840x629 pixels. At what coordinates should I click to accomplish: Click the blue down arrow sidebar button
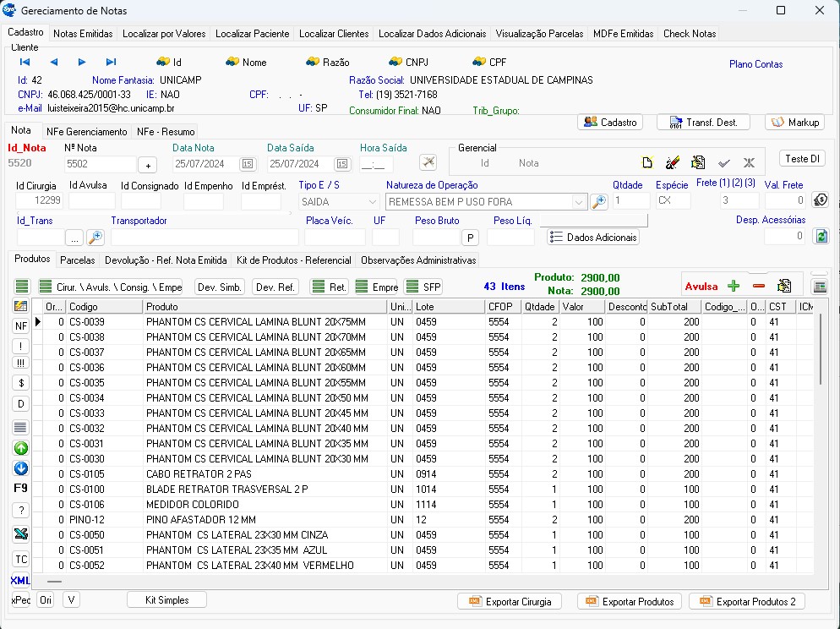coord(21,468)
